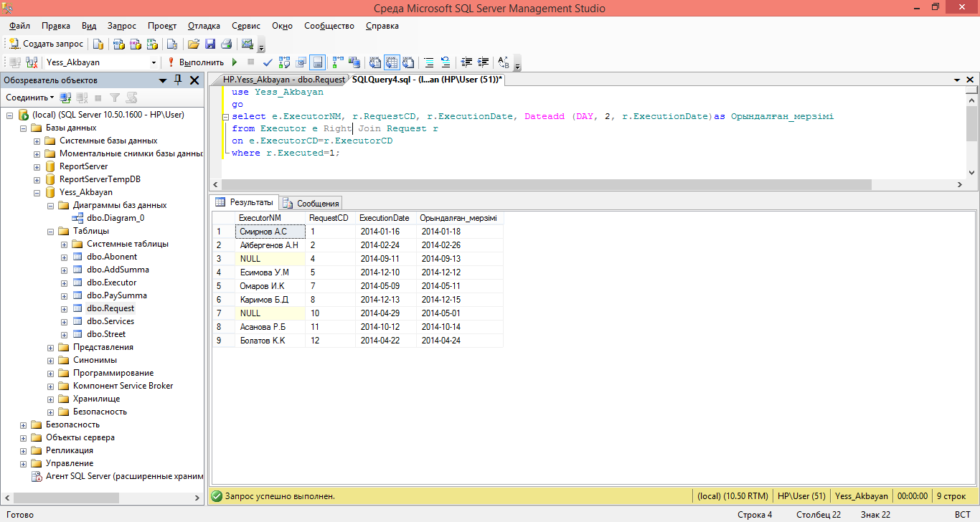
Task: Click cell Есимова У.М in results
Action: pos(270,272)
